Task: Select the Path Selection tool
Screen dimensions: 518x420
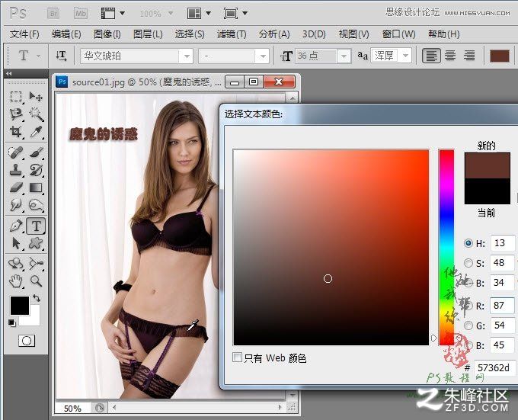Action: (x=16, y=243)
